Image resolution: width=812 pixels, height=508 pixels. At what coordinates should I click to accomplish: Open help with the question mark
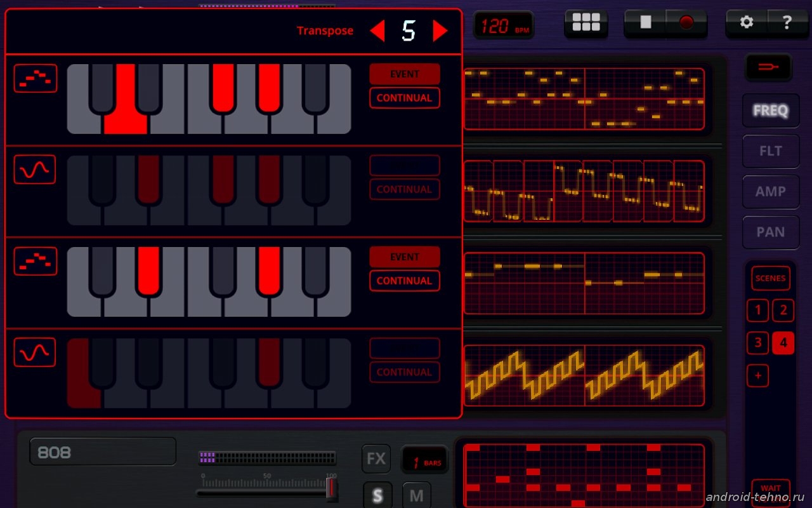[x=787, y=23]
